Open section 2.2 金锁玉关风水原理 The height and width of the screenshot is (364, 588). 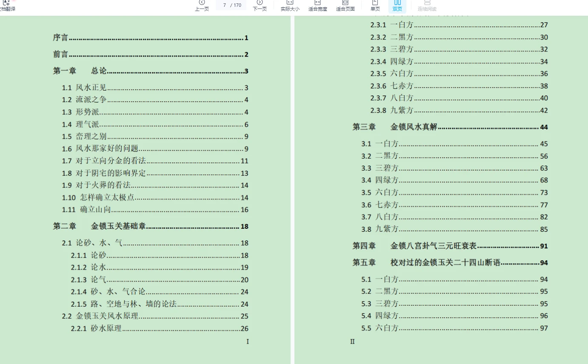(x=155, y=316)
